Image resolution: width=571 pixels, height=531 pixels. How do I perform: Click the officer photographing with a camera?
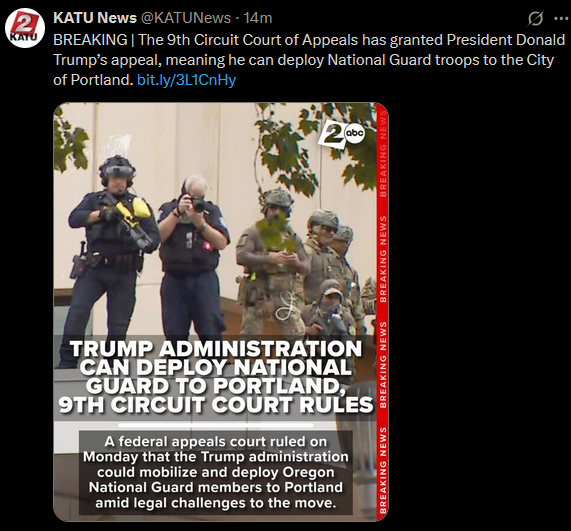[193, 255]
